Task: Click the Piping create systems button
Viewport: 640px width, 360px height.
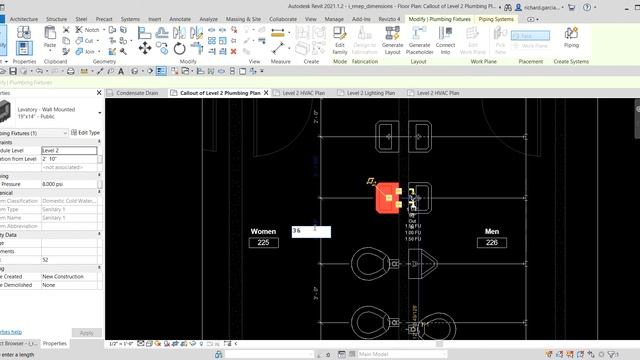Action: tap(571, 38)
